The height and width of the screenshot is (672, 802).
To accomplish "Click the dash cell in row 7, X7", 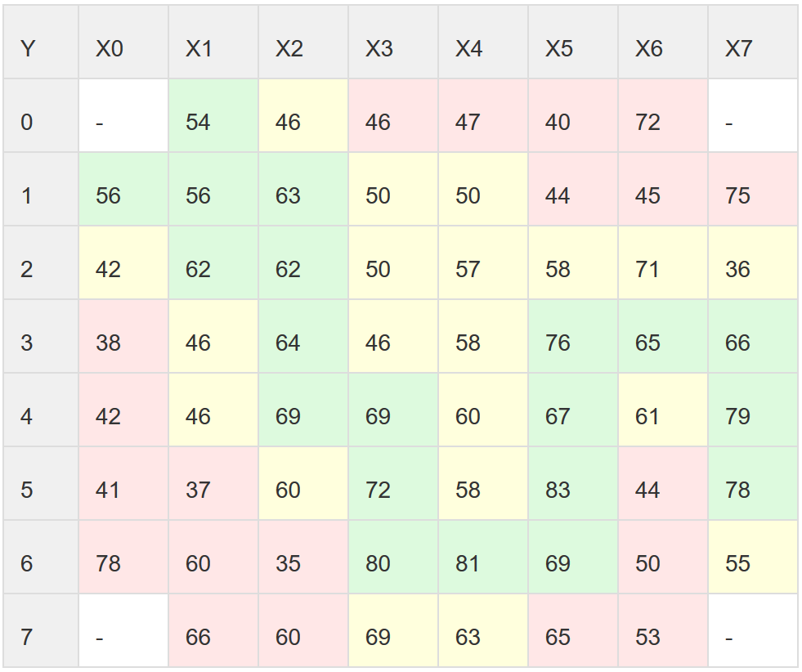I will click(x=753, y=630).
